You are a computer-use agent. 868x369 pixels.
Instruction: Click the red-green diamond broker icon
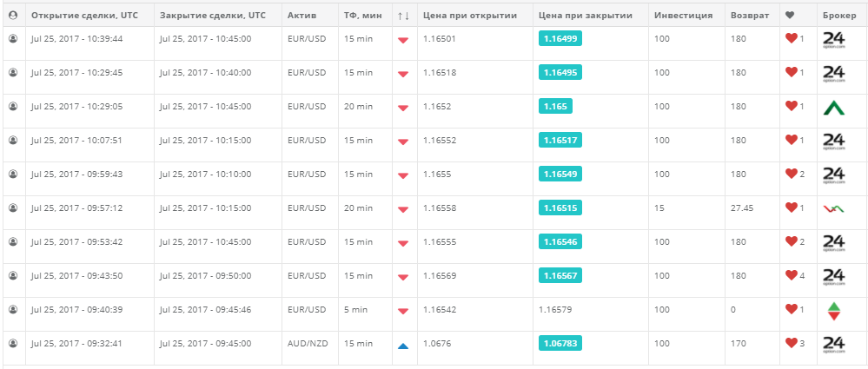point(833,311)
